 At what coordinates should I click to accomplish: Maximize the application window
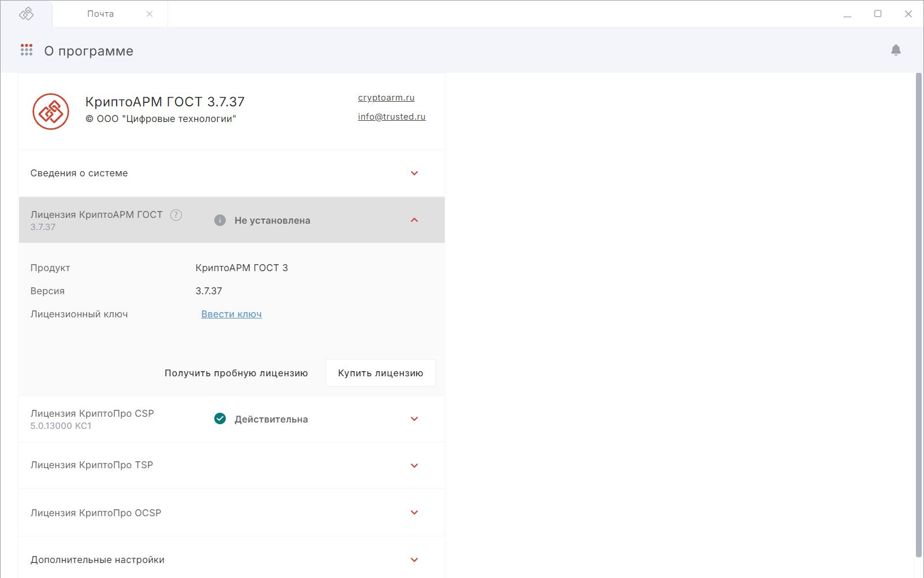coord(878,14)
